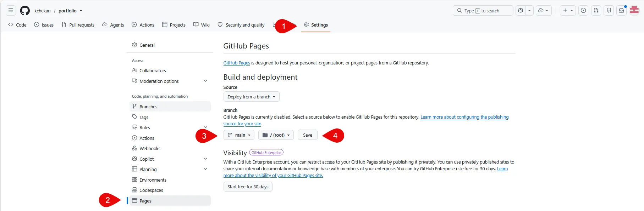Expand the Planning section chevron
The height and width of the screenshot is (211, 644).
[205, 169]
